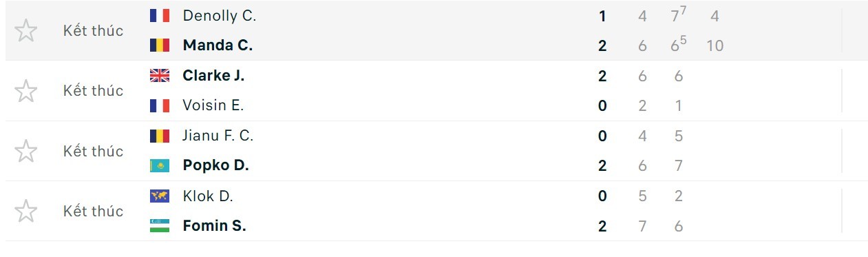The height and width of the screenshot is (257, 868).
Task: Click the Romanian flag beside Jianu F. C.
Action: [x=160, y=136]
